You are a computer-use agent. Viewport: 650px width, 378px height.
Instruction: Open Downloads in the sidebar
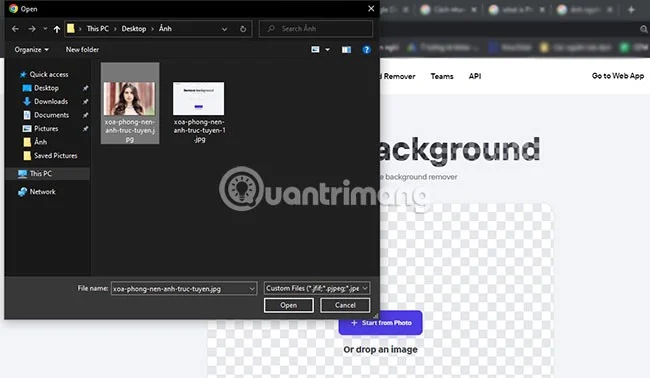51,102
